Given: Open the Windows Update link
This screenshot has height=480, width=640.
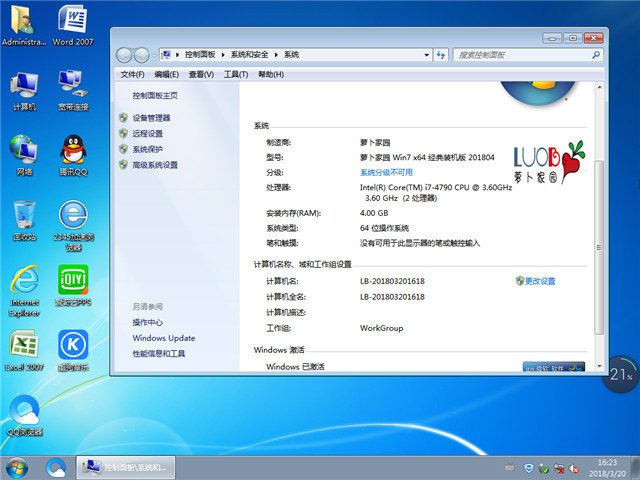Looking at the screenshot, I should 164,338.
